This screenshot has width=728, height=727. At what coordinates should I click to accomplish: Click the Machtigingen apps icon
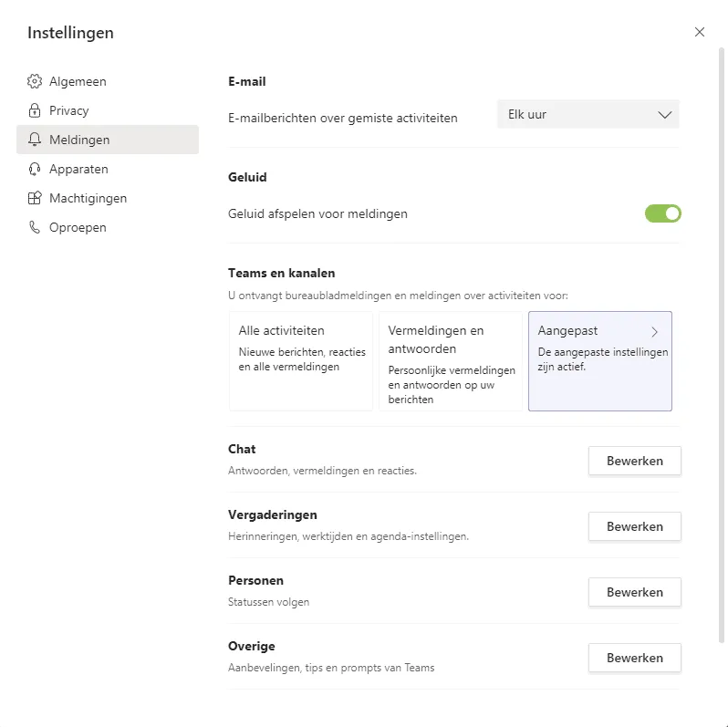tap(35, 198)
